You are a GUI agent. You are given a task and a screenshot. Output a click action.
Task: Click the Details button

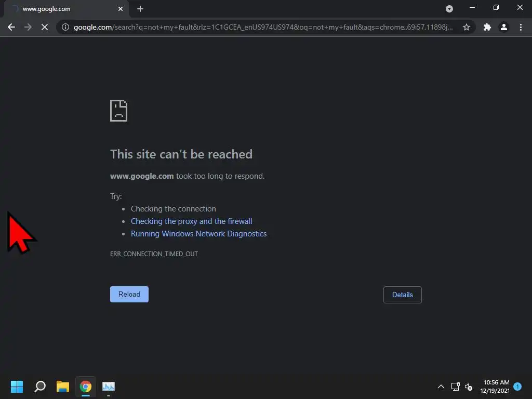tap(403, 295)
